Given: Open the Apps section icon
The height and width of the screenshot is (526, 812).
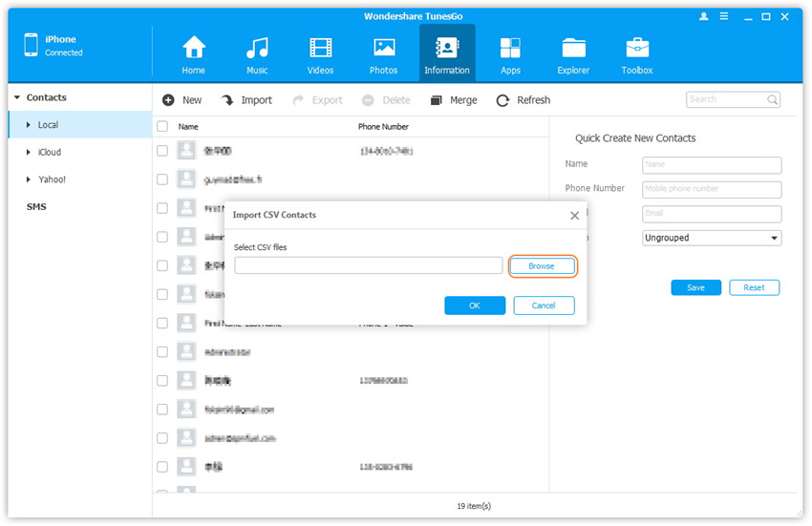Looking at the screenshot, I should [x=510, y=48].
